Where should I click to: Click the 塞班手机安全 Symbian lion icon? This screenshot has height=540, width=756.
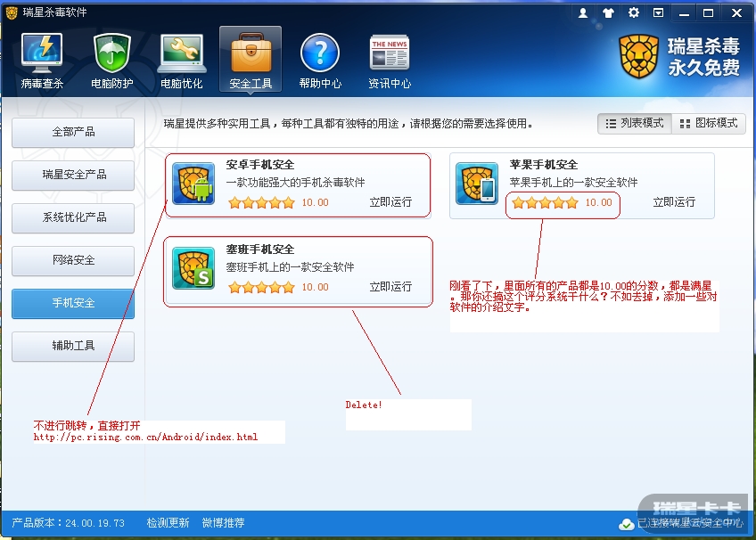tap(193, 268)
